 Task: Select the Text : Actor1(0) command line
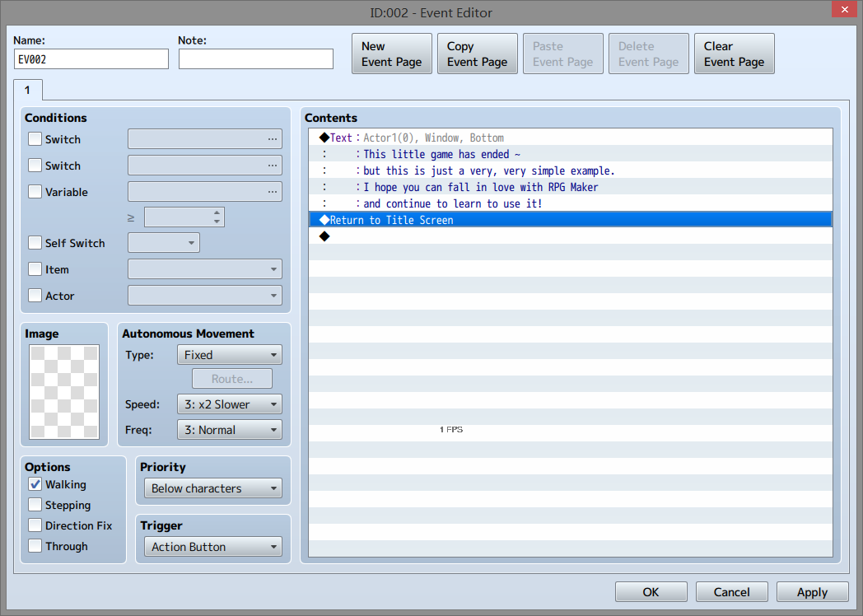tap(571, 138)
